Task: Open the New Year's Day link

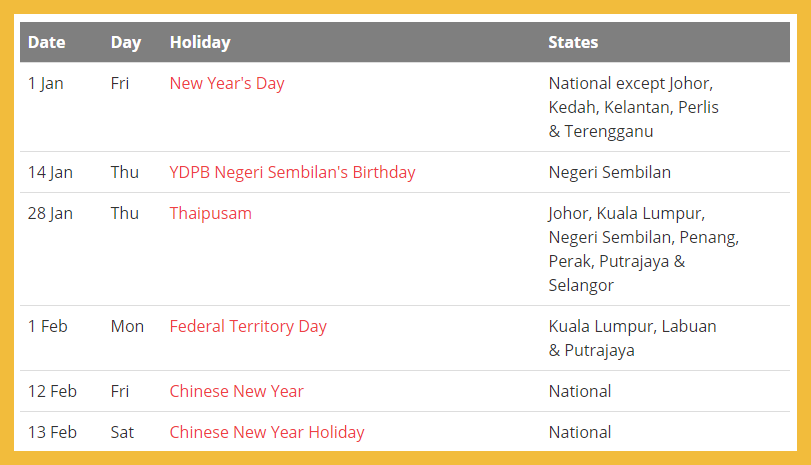Action: point(227,83)
